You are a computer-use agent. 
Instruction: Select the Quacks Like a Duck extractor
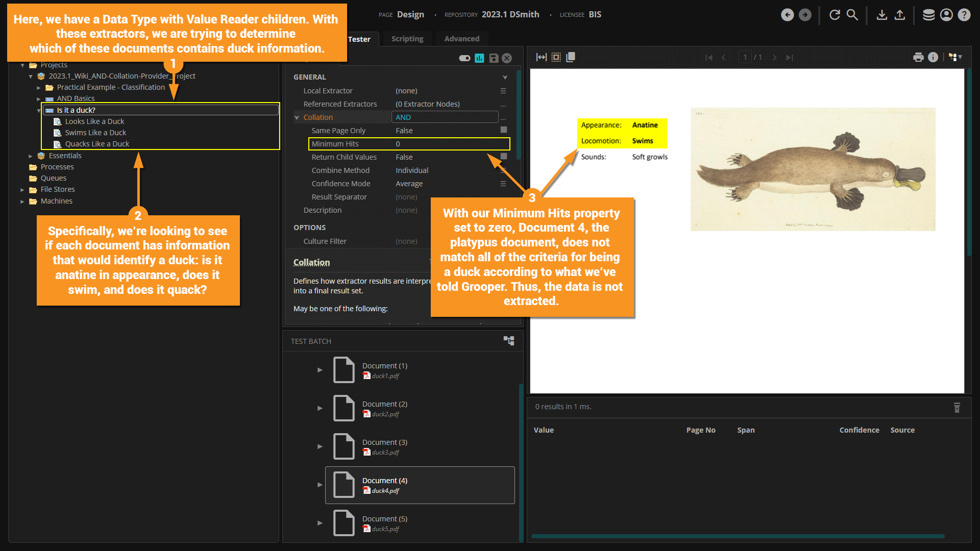[97, 144]
